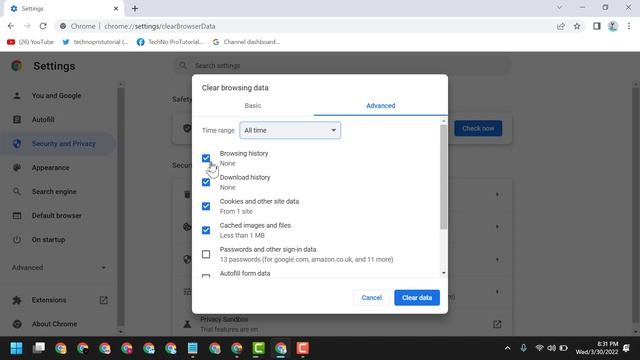The width and height of the screenshot is (640, 360).
Task: Uncheck Browsing history checkbox
Action: [206, 158]
